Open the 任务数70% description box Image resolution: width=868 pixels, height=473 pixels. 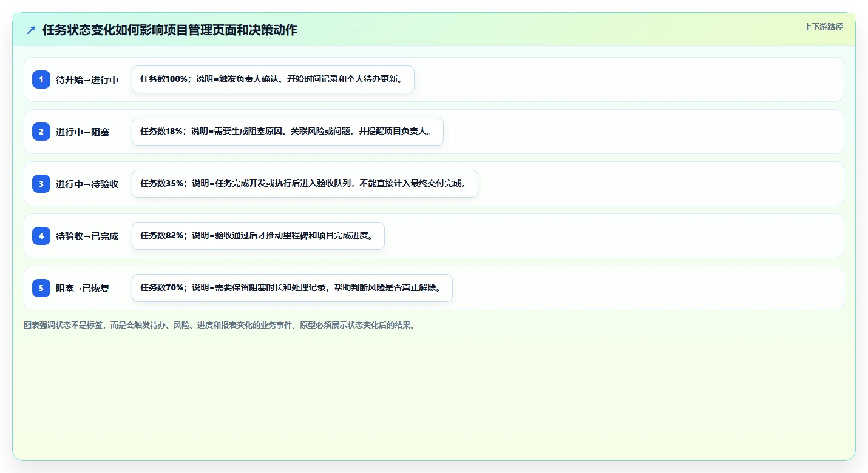292,288
